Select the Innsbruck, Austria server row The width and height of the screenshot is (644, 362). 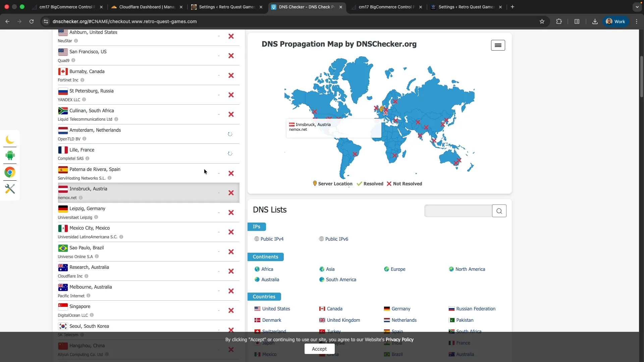pyautogui.click(x=149, y=193)
